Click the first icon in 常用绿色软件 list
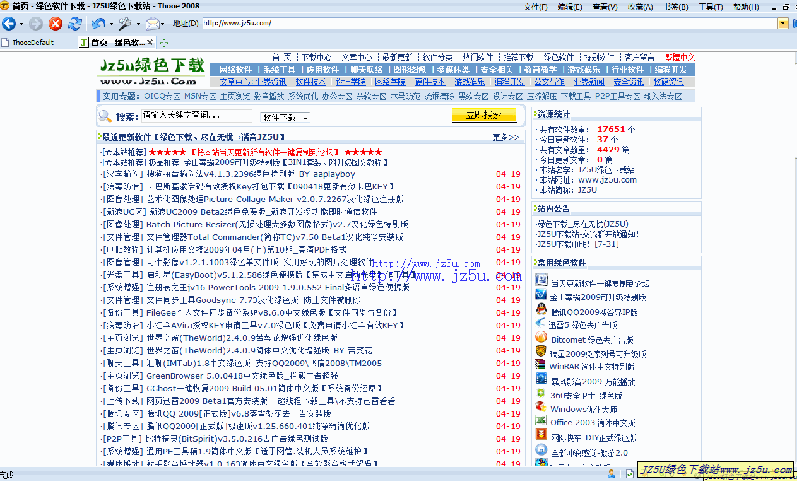This screenshot has height=481, width=797. click(x=541, y=280)
